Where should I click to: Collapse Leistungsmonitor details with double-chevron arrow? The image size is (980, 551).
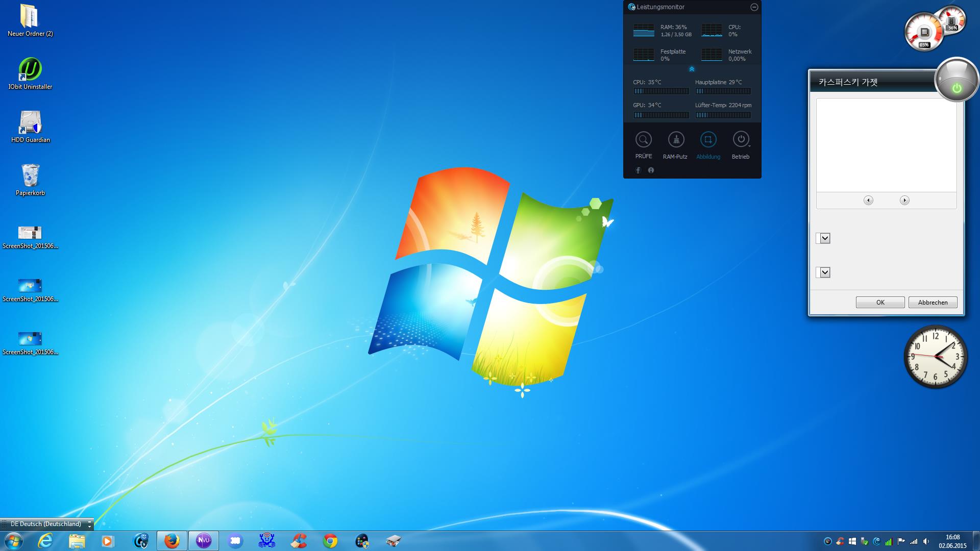pyautogui.click(x=692, y=69)
